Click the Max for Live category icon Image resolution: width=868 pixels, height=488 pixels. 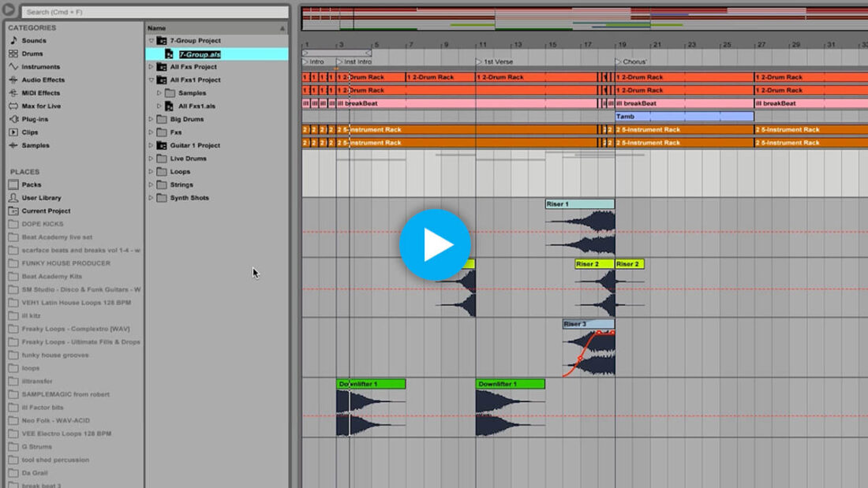pos(13,106)
